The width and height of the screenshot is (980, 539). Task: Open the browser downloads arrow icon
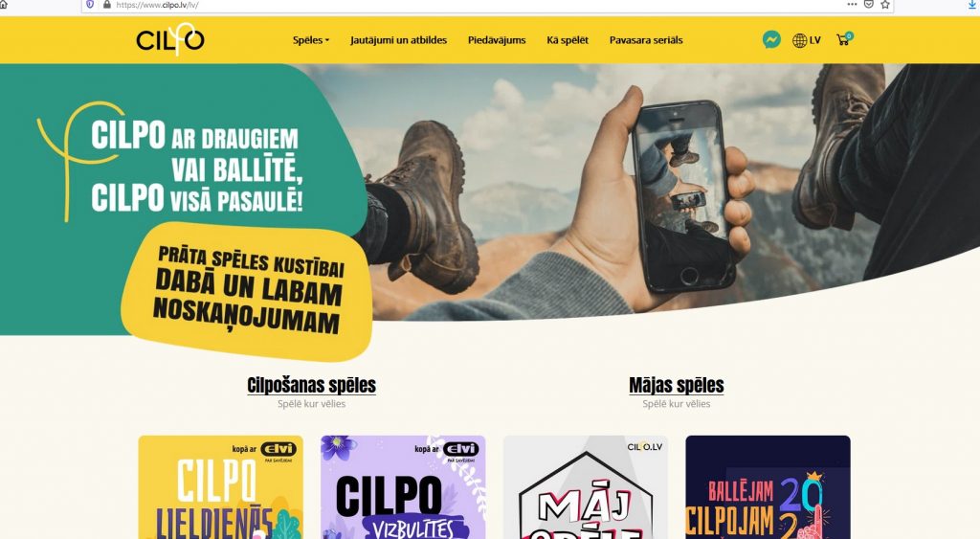[x=973, y=5]
